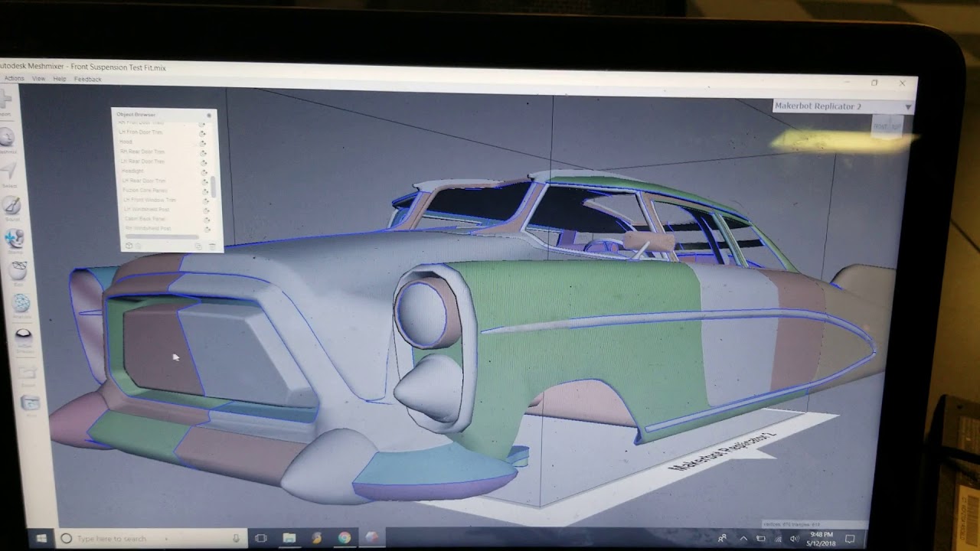Screen dimensions: 980x551
Task: Open the Makerbot Replicator 2 printer dropdown
Action: 843,106
